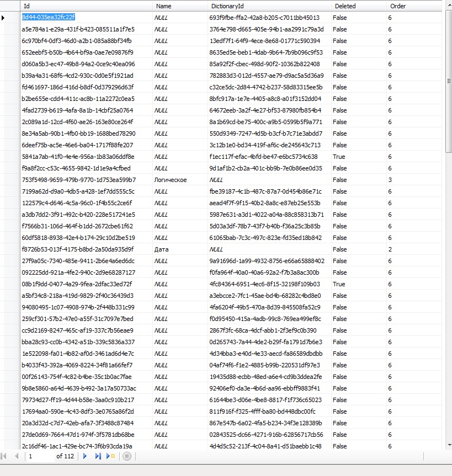Select DictionaryId 61644be3-d06e-4be8-8817-f1f736c65023
The image size is (452, 476).
coord(269,400)
